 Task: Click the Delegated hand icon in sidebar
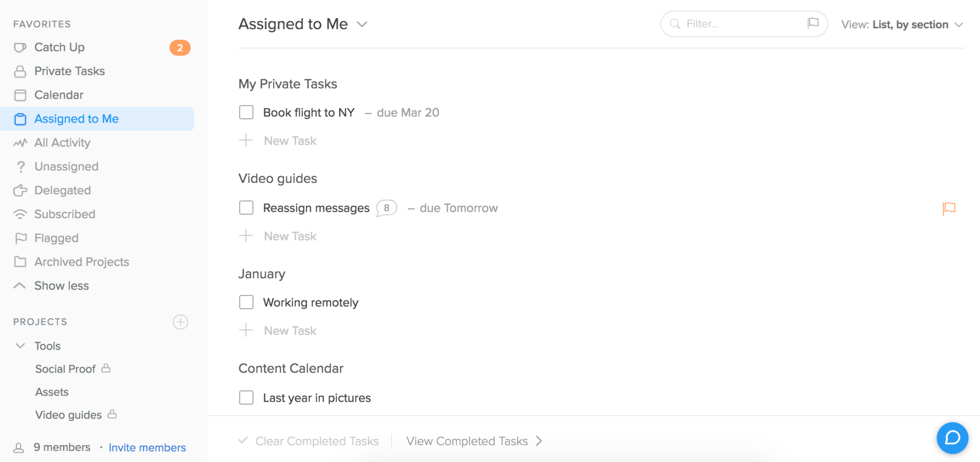(x=20, y=191)
